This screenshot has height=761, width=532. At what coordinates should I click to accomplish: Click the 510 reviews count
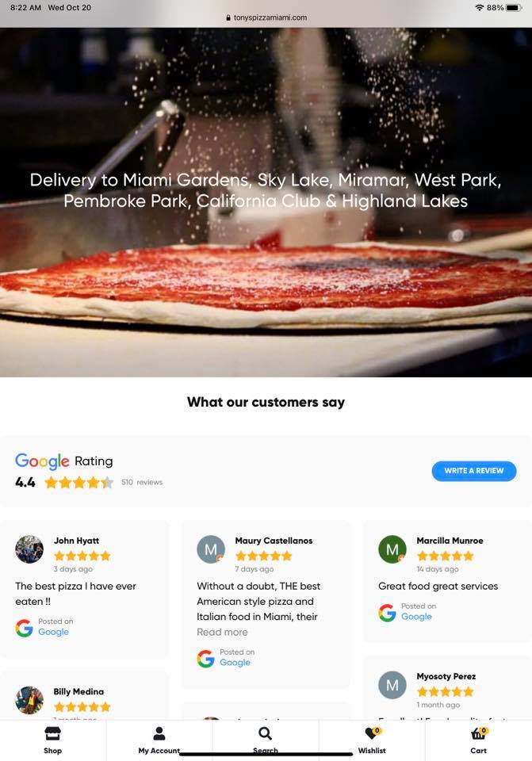(x=142, y=483)
